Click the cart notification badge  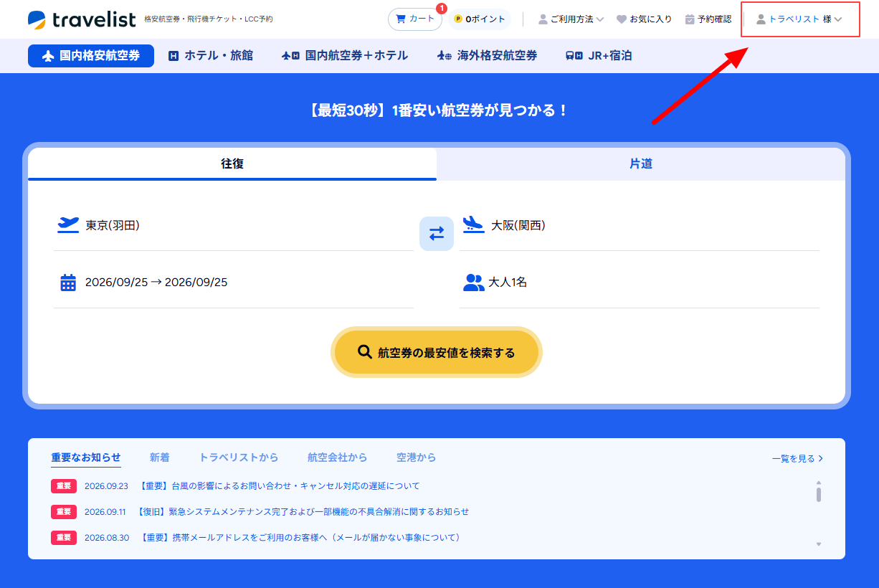[442, 9]
